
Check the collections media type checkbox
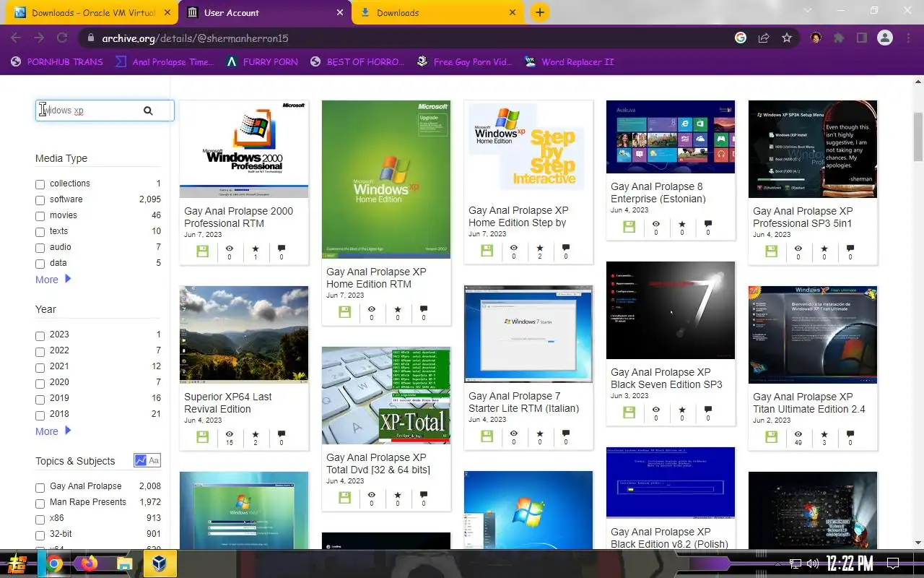coord(40,184)
